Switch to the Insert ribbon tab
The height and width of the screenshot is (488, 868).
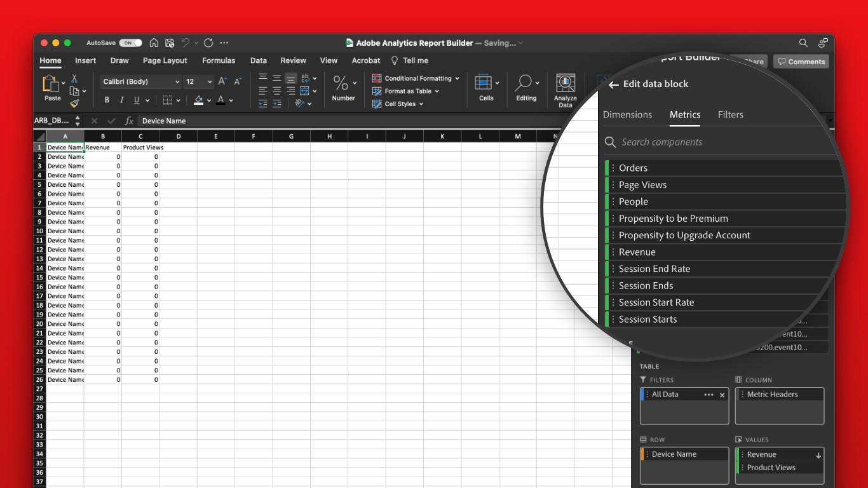click(85, 60)
